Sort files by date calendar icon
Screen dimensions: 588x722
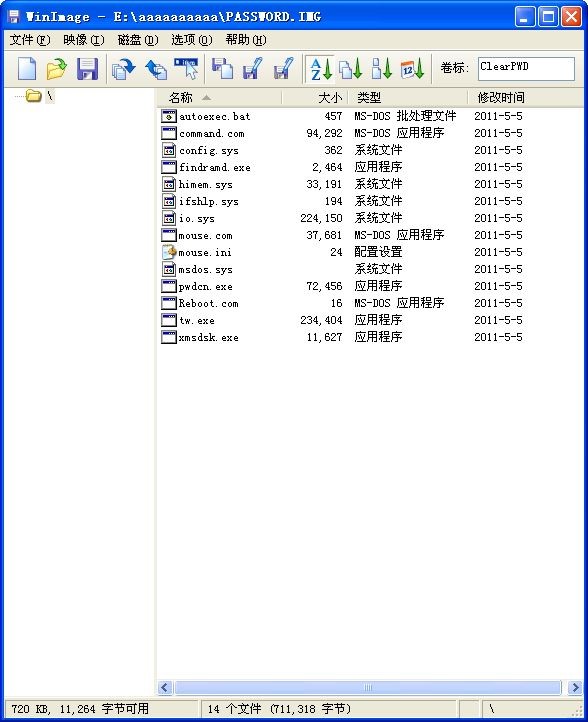(x=412, y=69)
